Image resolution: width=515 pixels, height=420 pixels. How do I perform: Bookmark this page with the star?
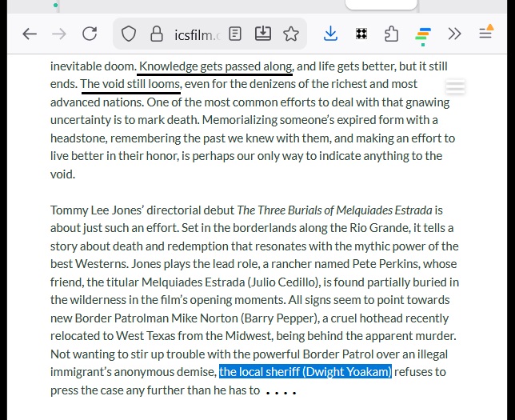(291, 34)
